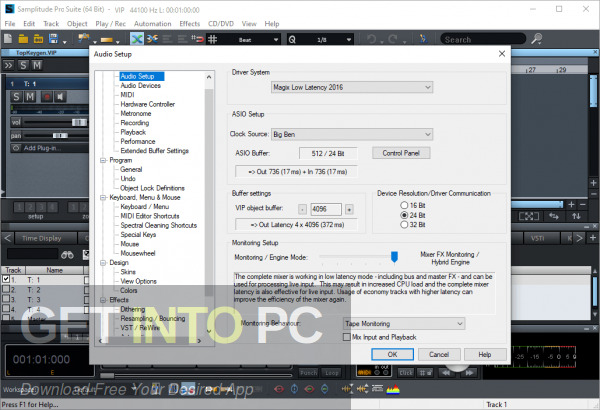Enable Mix Input and Playback checkbox

pos(347,337)
